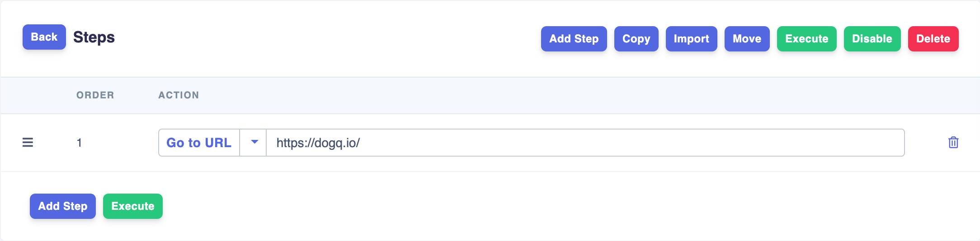Click the bottom Execute button
The width and height of the screenshot is (980, 241).
(133, 206)
